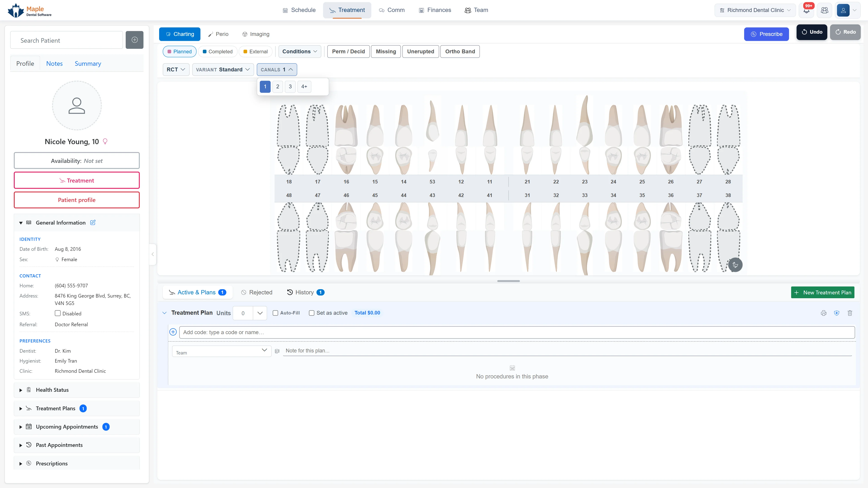Open the notifications bell icon
Image resolution: width=868 pixels, height=488 pixels.
806,10
